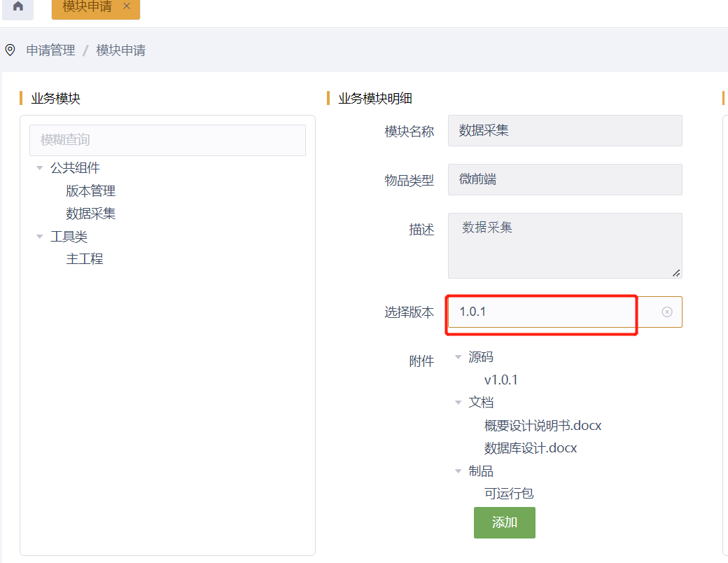Select 版本管理 in the module tree

[91, 191]
